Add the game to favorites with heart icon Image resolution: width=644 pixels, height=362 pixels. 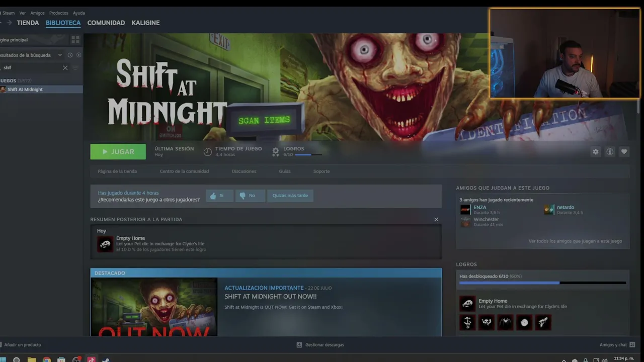(624, 152)
